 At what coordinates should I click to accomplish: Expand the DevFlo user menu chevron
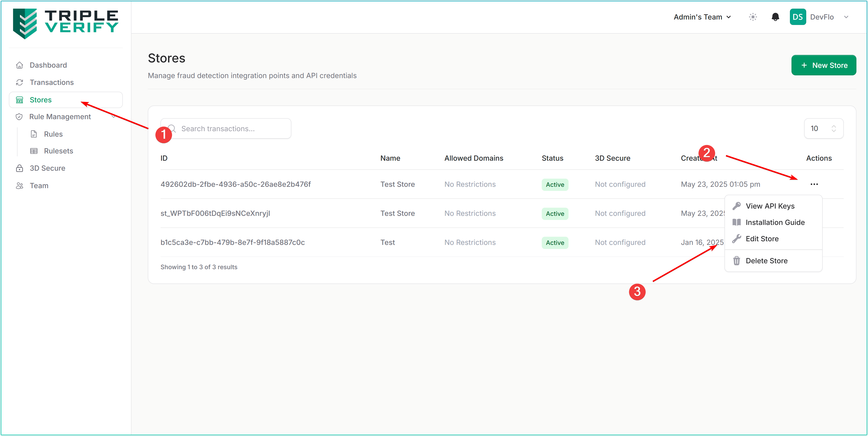846,17
